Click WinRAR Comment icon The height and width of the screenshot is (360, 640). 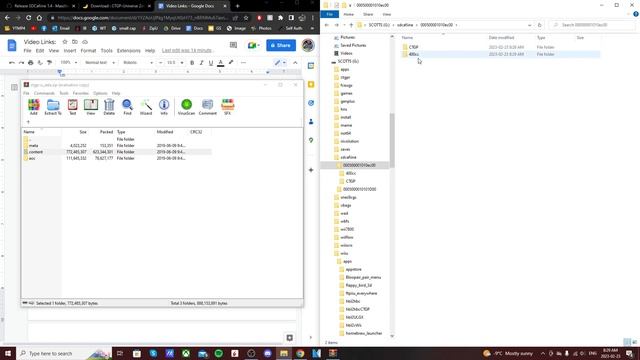tap(208, 107)
